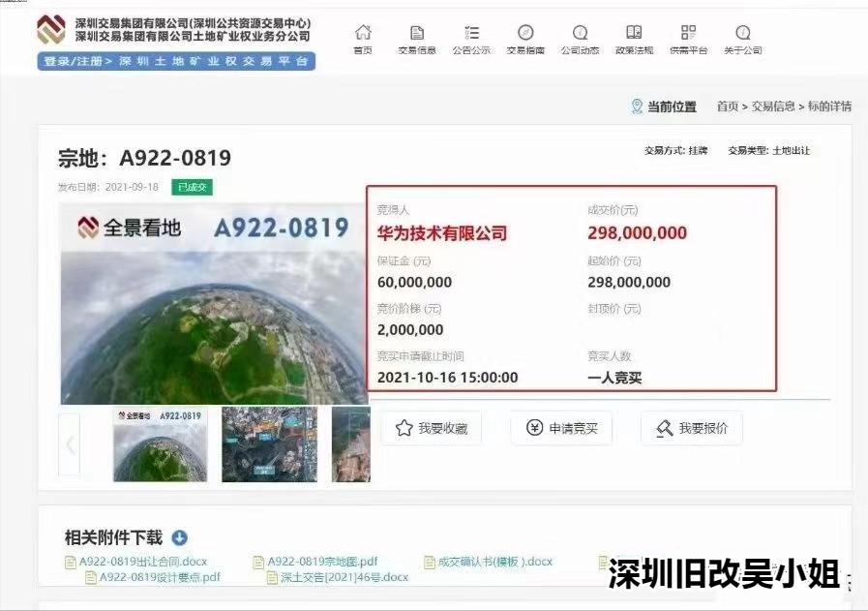Click the location pin icon beside 当前位置
This screenshot has width=868, height=611.
tap(636, 107)
